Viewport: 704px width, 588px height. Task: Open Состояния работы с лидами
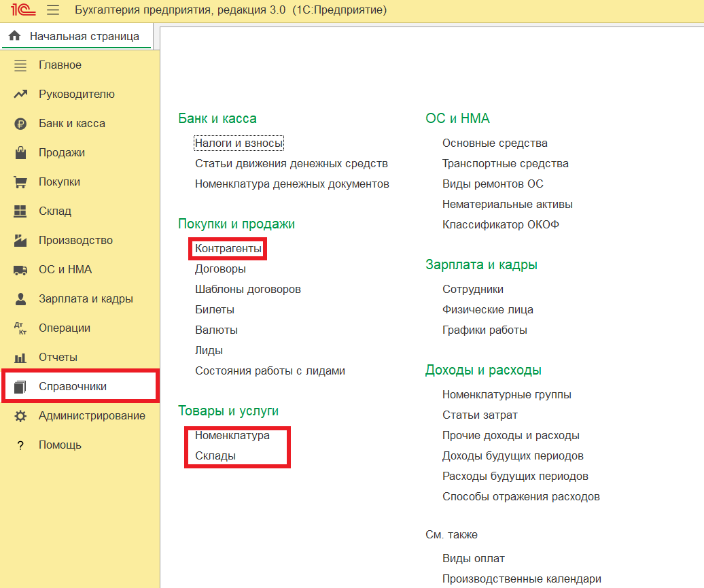(x=270, y=371)
